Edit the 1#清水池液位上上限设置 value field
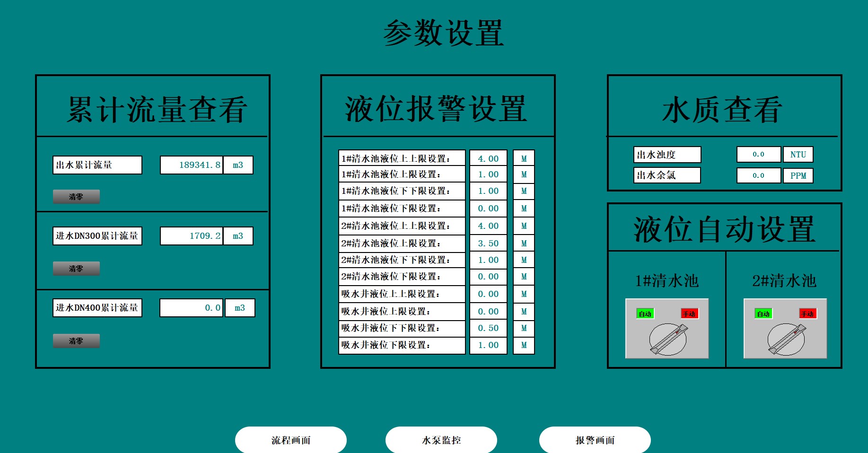The height and width of the screenshot is (453, 868). coord(488,158)
